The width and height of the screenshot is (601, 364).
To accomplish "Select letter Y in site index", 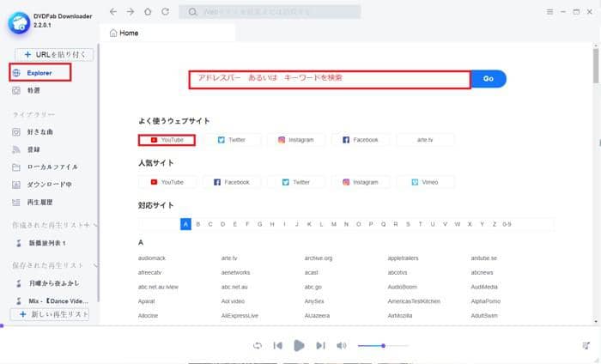I will 483,224.
